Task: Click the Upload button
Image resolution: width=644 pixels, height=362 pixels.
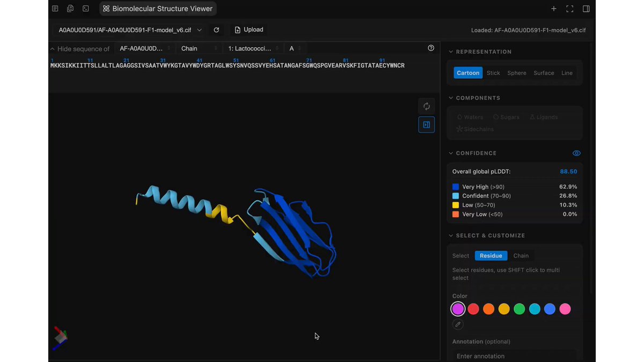Action: click(x=249, y=30)
